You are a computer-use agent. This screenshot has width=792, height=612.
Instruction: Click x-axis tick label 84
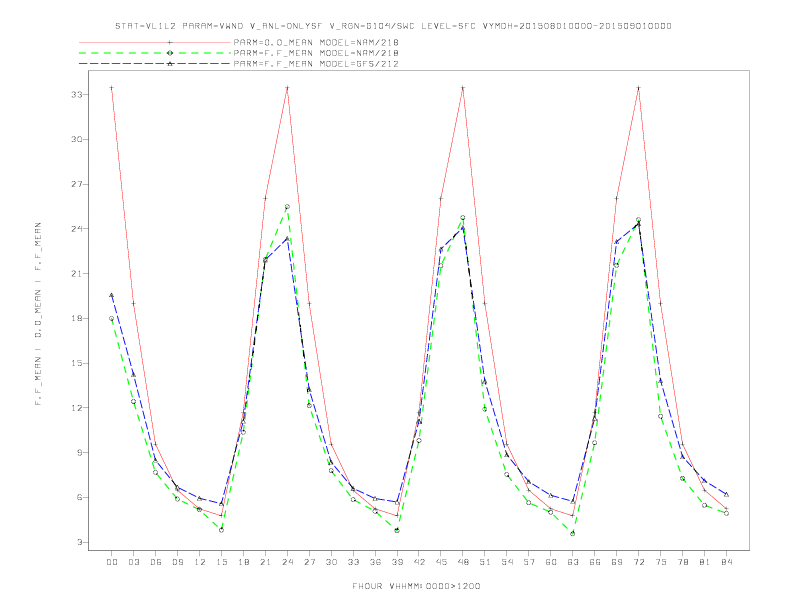click(x=727, y=562)
